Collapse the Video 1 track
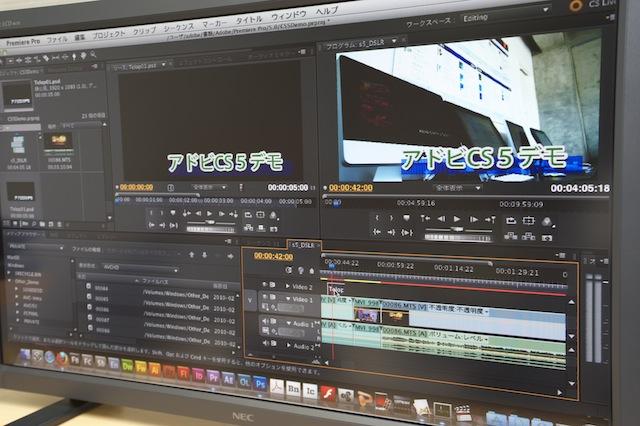640x426 pixels. click(x=288, y=299)
